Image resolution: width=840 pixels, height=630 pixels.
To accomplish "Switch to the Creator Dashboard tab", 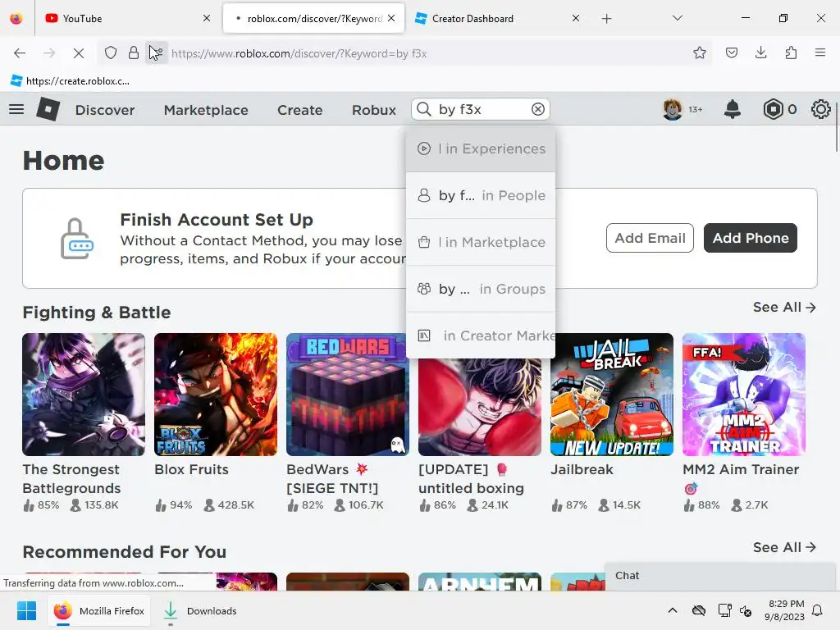I will click(497, 19).
